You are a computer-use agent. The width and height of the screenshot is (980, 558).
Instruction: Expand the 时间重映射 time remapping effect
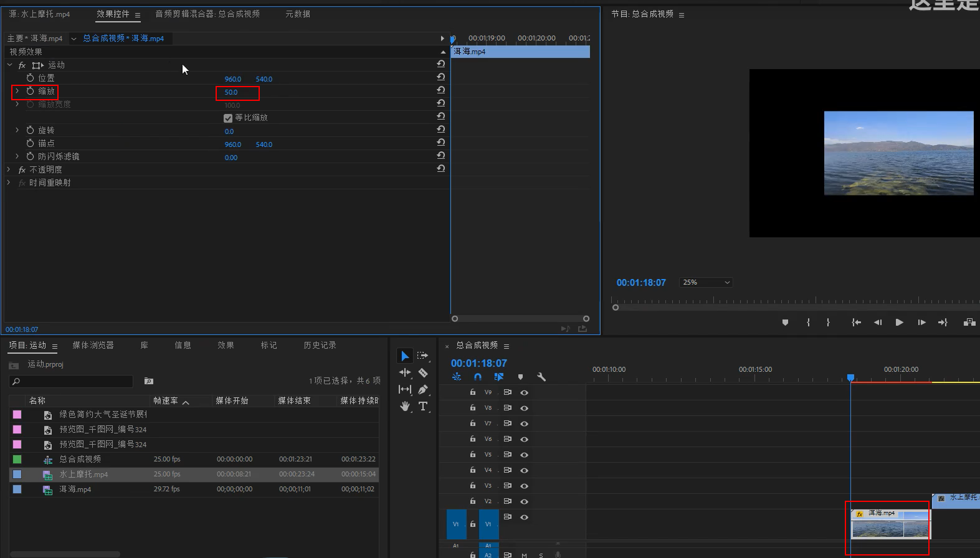tap(9, 182)
